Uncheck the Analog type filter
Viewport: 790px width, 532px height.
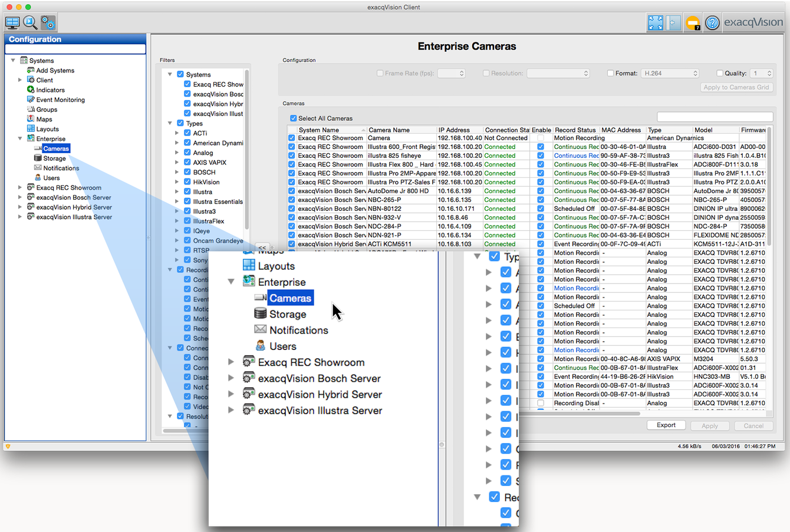pyautogui.click(x=187, y=153)
